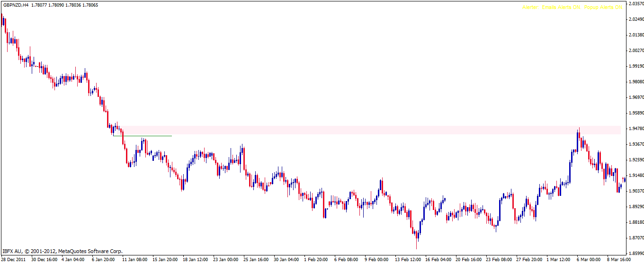Click the pink resistance zone rectangle
Screen dimensions: 644x263
click(x=369, y=130)
